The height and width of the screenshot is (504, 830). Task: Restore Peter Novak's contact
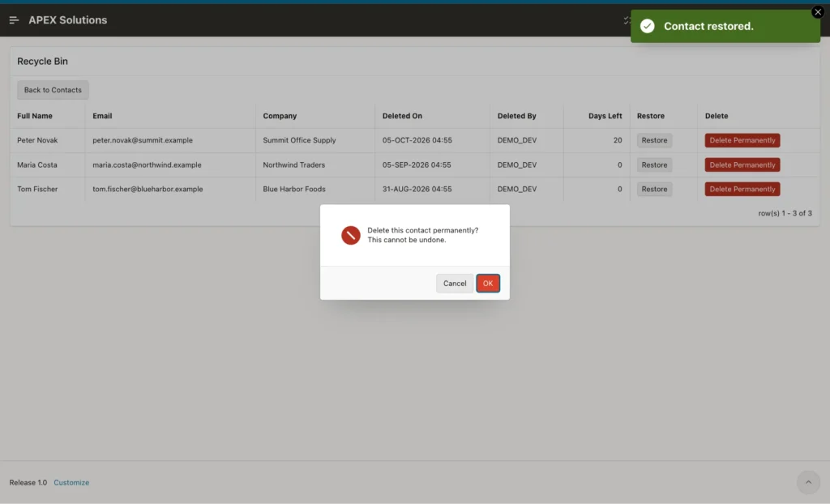[x=654, y=140]
